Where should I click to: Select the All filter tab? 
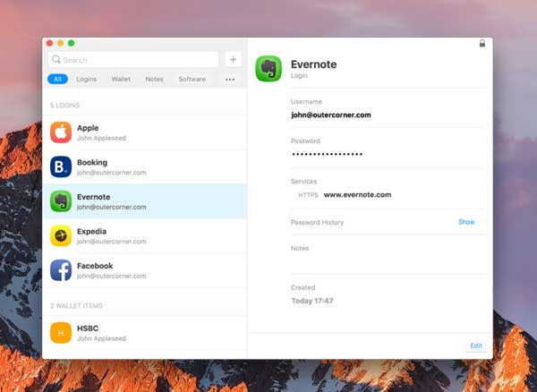point(57,79)
